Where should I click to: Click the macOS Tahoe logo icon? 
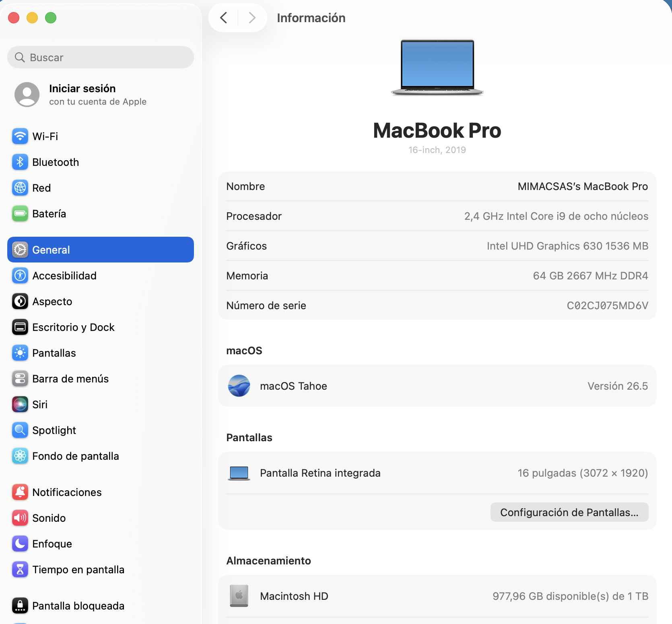239,386
